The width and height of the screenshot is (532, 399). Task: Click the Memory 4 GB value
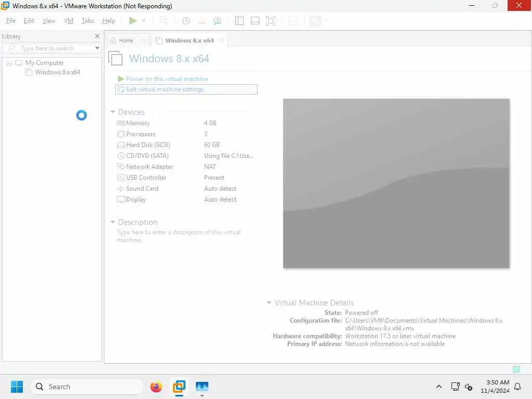(210, 123)
